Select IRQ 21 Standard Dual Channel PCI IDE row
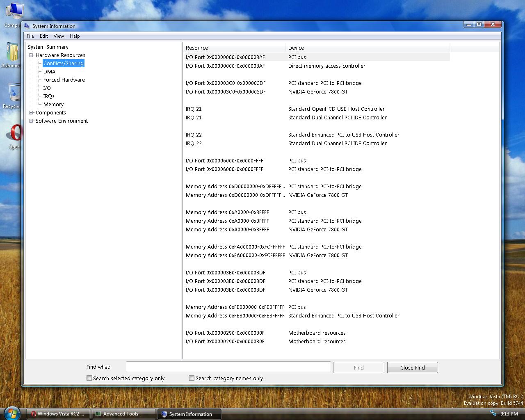This screenshot has height=420, width=525. point(317,117)
